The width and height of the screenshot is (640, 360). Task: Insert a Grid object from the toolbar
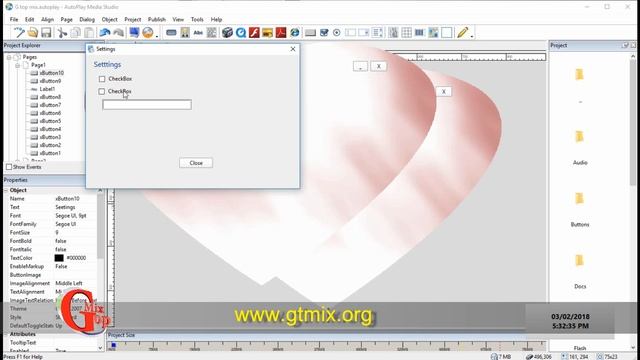pyautogui.click(x=407, y=33)
